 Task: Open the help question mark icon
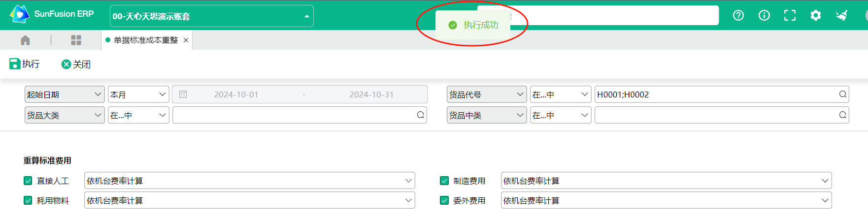point(738,15)
